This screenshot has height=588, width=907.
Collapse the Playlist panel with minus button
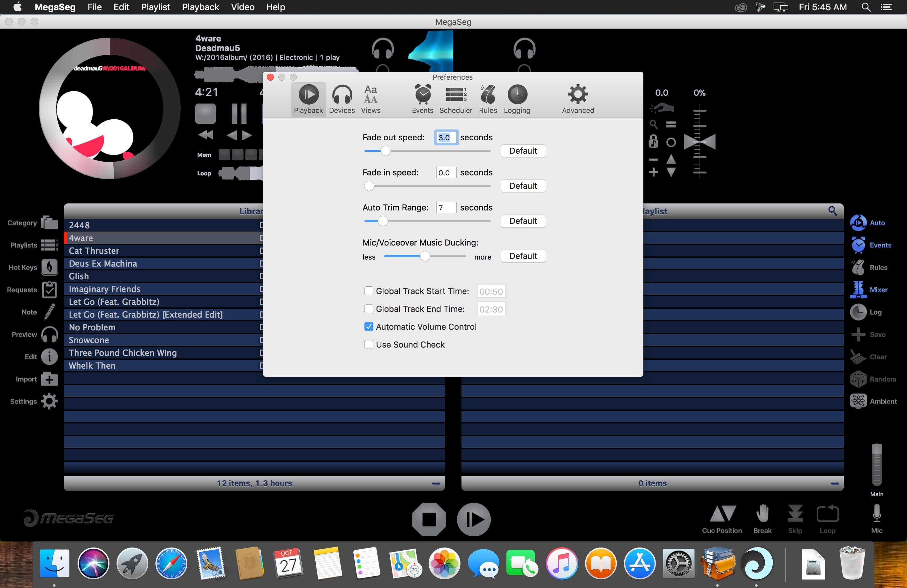835,483
